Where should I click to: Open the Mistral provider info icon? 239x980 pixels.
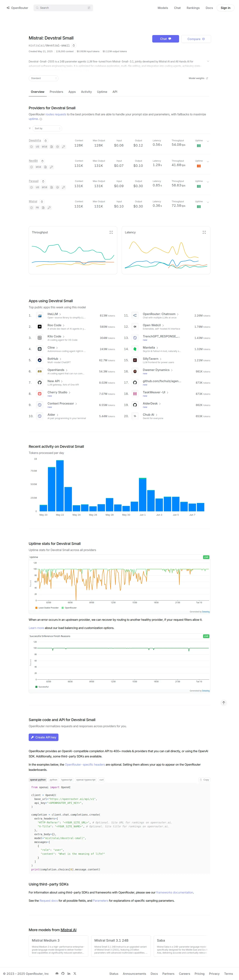point(31,208)
